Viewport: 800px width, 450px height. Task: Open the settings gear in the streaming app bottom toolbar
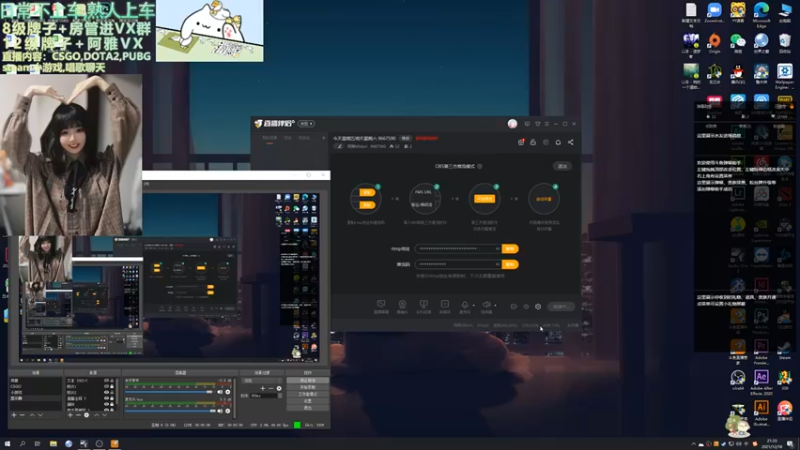538,306
